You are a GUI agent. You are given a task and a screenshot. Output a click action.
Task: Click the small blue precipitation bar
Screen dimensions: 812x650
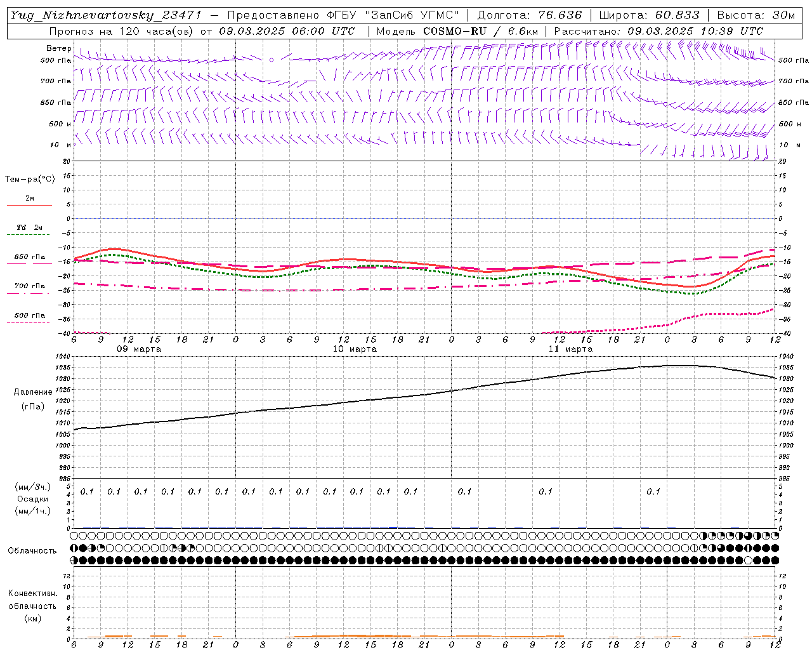393,527
